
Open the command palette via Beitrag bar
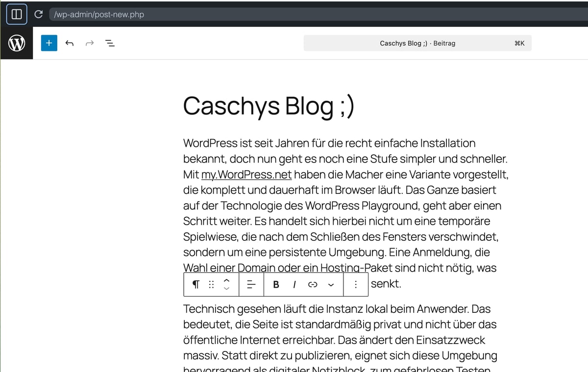(417, 43)
